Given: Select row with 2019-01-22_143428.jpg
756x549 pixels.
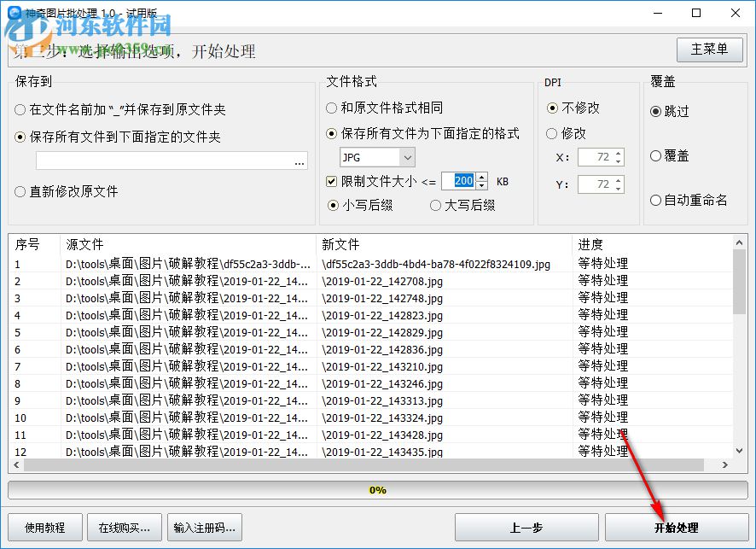Looking at the screenshot, I should tap(370, 435).
